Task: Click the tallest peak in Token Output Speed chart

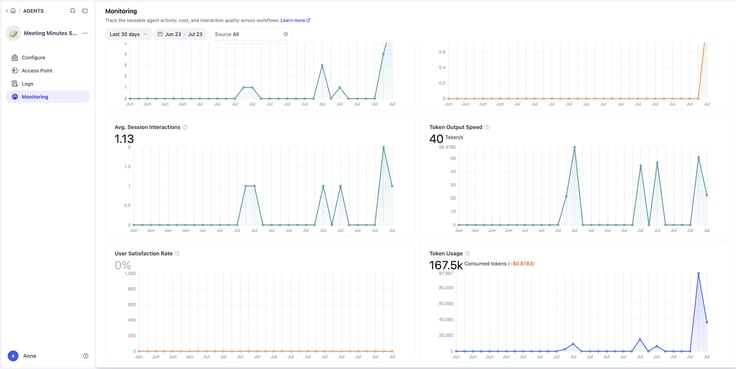Action: pyautogui.click(x=575, y=147)
